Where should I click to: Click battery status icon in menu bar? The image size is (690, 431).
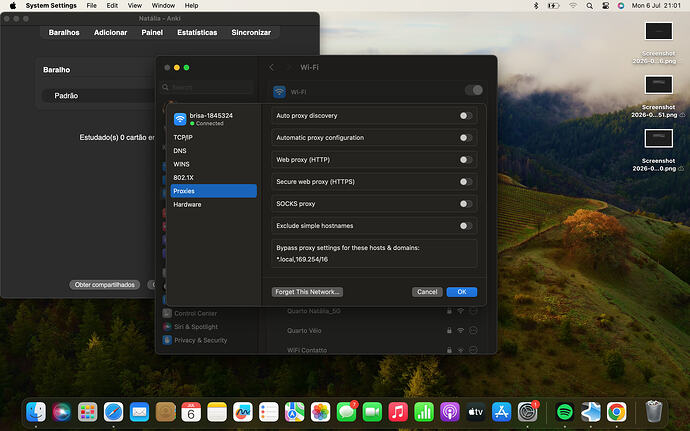554,6
